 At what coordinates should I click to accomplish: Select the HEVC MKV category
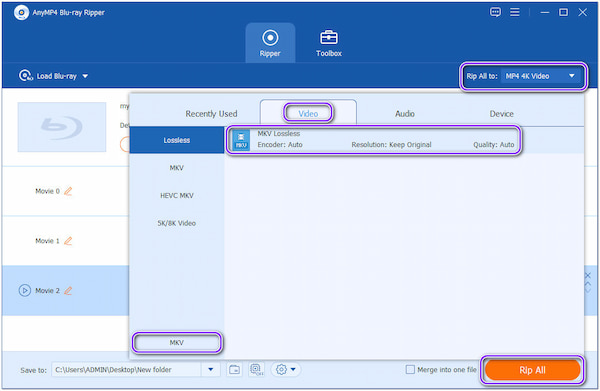tap(177, 196)
